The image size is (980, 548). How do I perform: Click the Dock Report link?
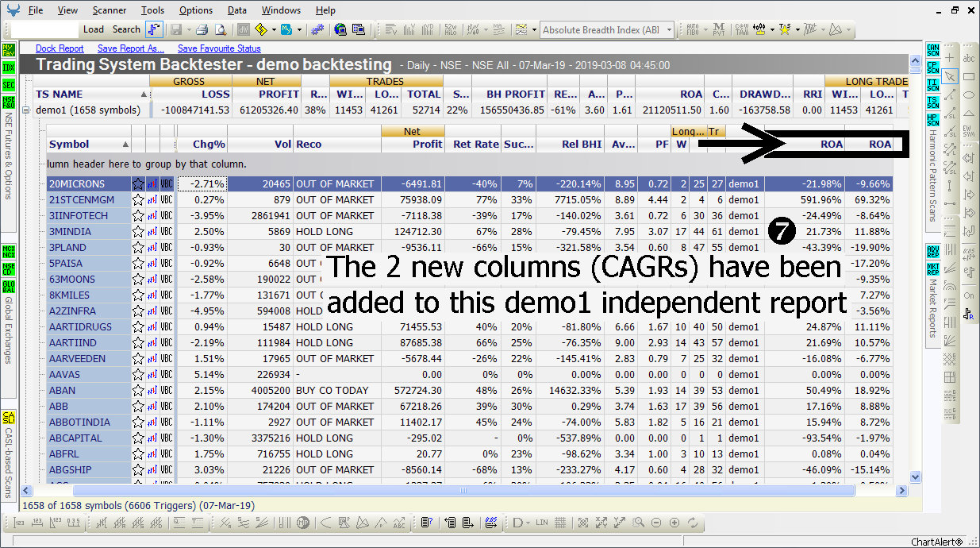pyautogui.click(x=60, y=48)
